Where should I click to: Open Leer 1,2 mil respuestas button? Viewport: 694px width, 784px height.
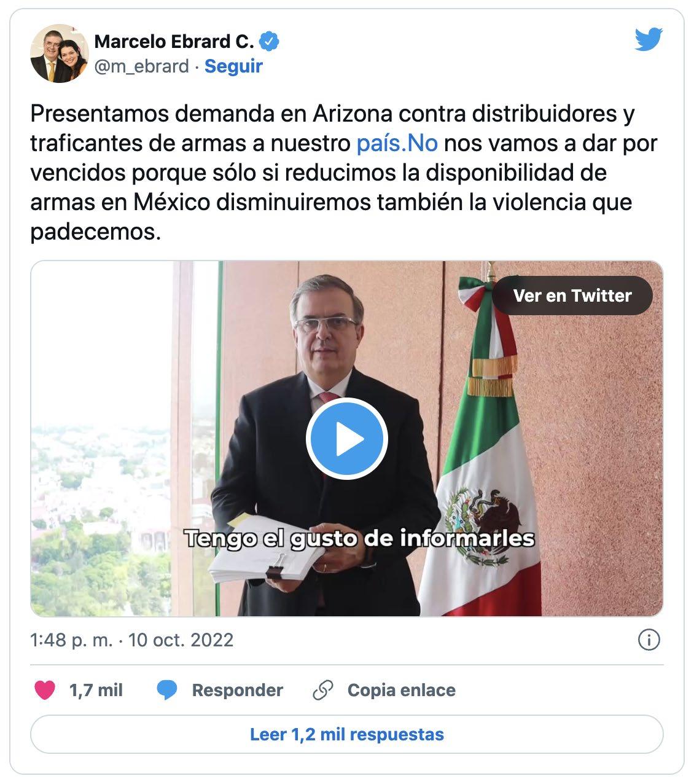click(347, 734)
